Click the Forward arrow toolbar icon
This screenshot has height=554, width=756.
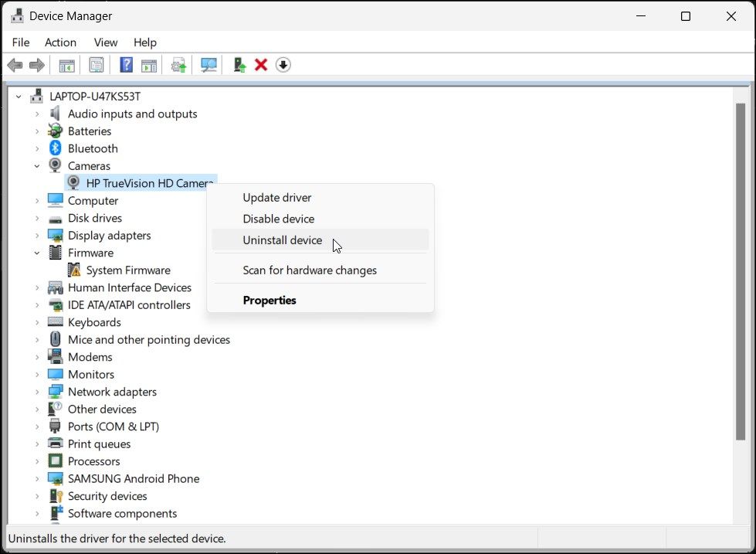[x=37, y=65]
